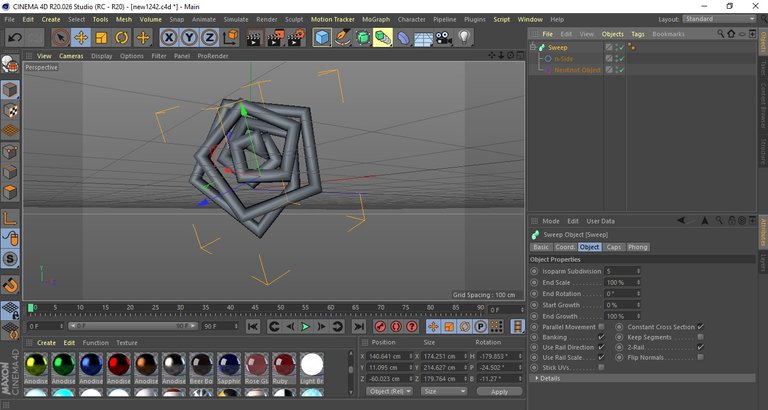Select the Beer Bottle material swatch
768x410 pixels.
pyautogui.click(x=202, y=365)
